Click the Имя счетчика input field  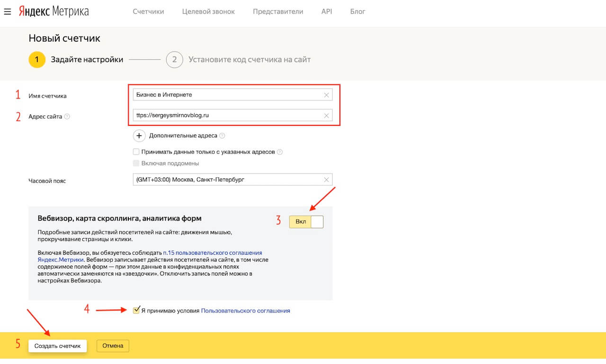coord(232,95)
